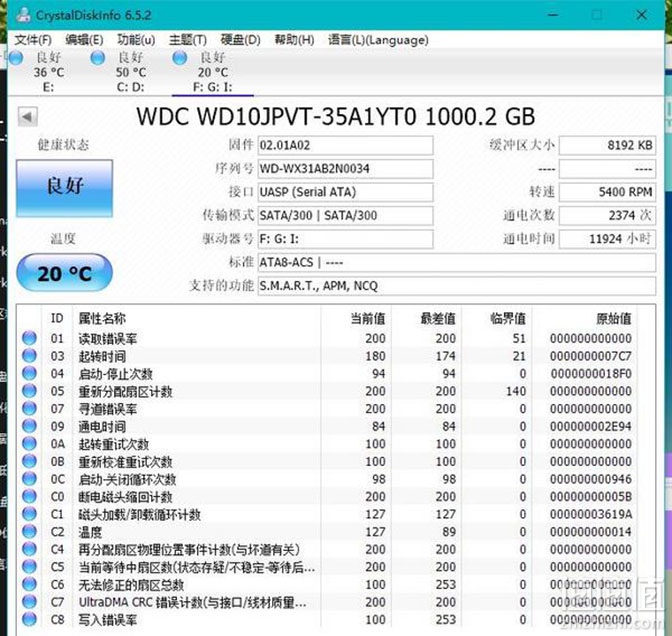Click the CrystalDiskInfo app icon in title bar
This screenshot has height=636, width=672.
(x=23, y=15)
